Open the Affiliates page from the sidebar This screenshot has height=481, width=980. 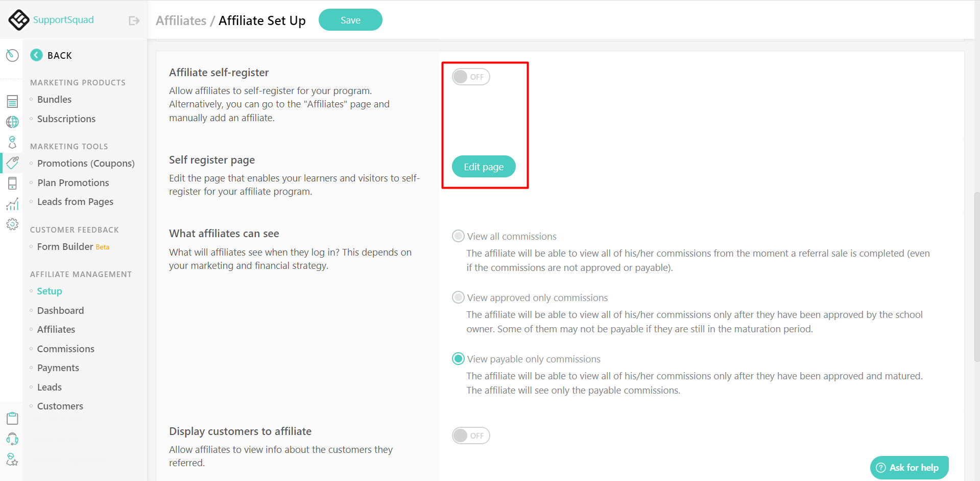pos(56,329)
